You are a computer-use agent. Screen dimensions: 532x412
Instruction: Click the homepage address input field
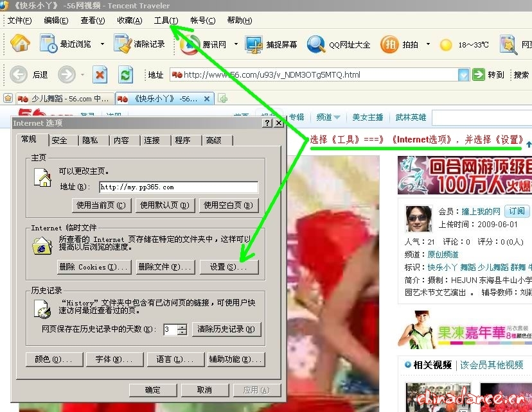click(x=178, y=187)
